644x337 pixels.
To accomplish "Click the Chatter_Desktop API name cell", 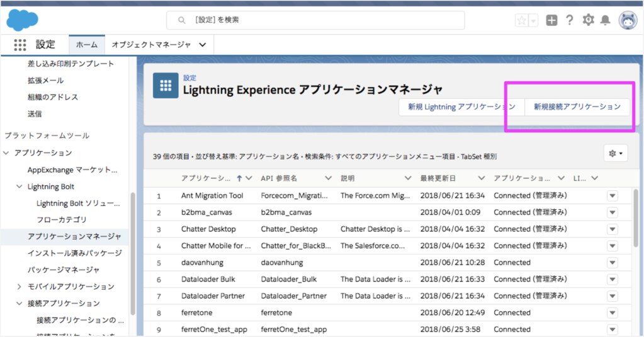I will [289, 229].
